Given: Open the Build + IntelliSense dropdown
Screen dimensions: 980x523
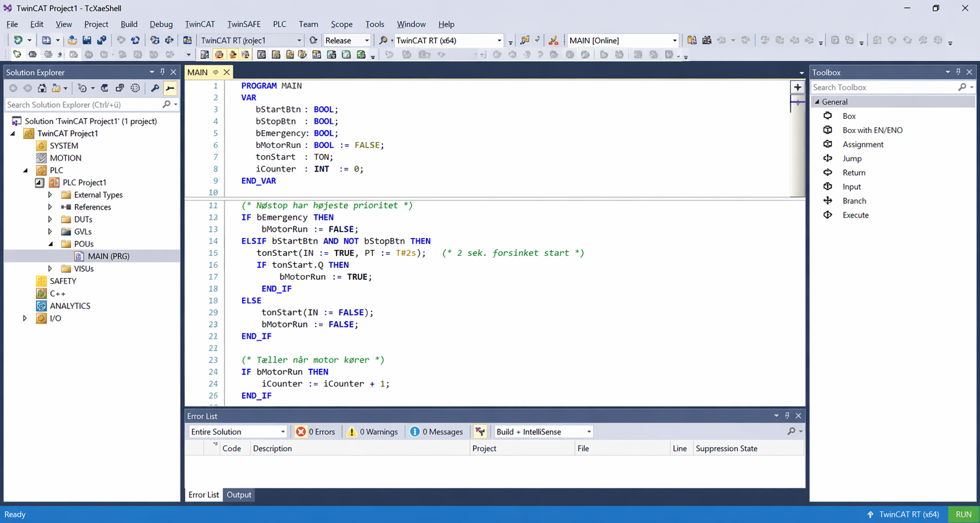Looking at the screenshot, I should point(589,432).
